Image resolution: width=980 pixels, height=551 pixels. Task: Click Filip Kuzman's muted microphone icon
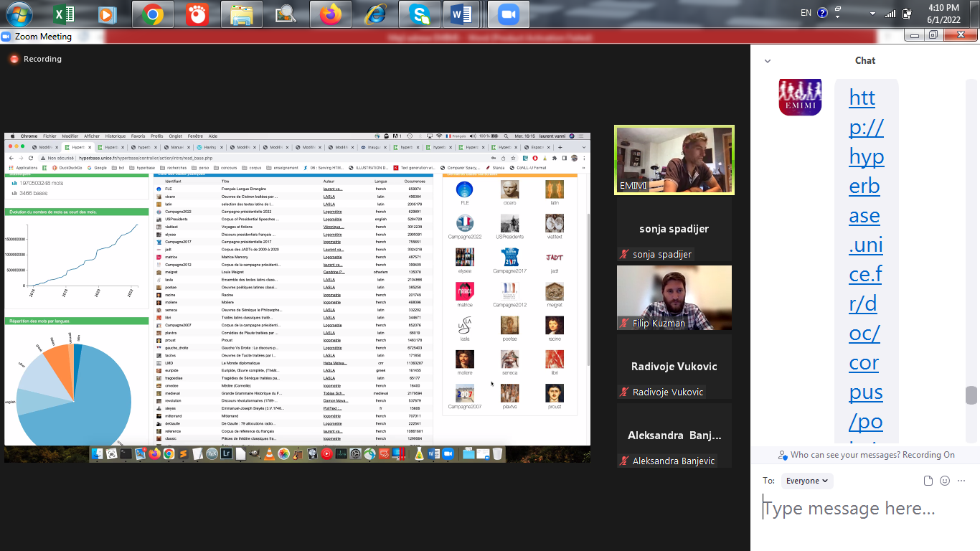[625, 324]
